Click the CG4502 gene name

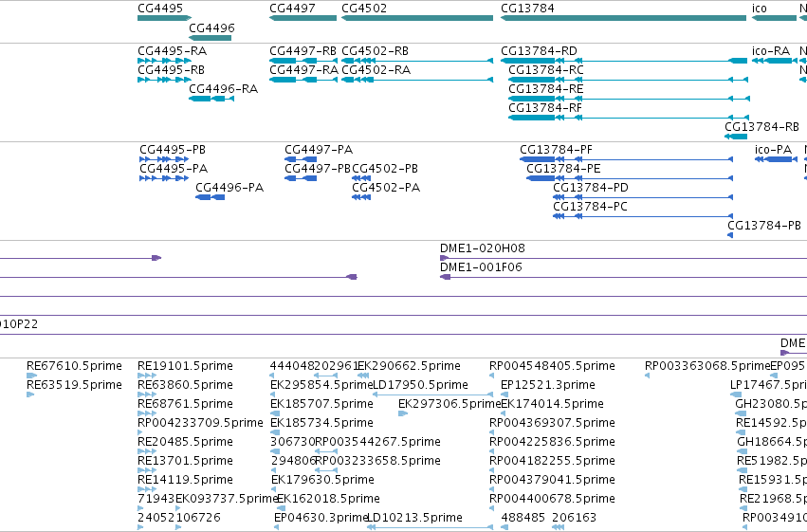coord(364,9)
